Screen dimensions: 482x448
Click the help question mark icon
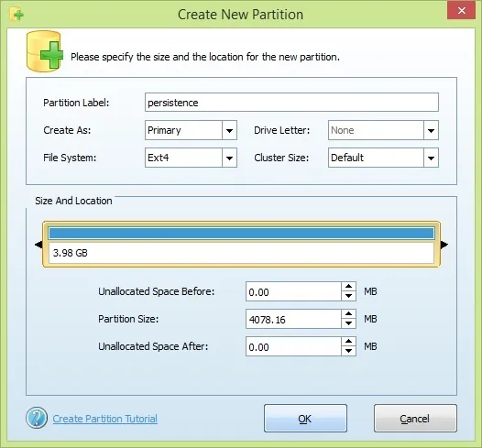(x=37, y=418)
